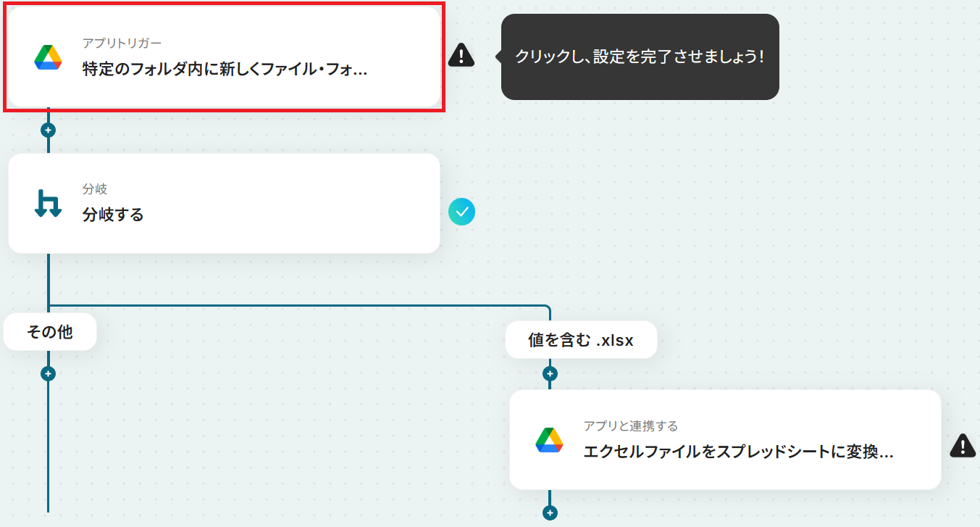Add a step below the エクセルファイル card
Image resolution: width=980 pixels, height=527 pixels.
pos(550,513)
